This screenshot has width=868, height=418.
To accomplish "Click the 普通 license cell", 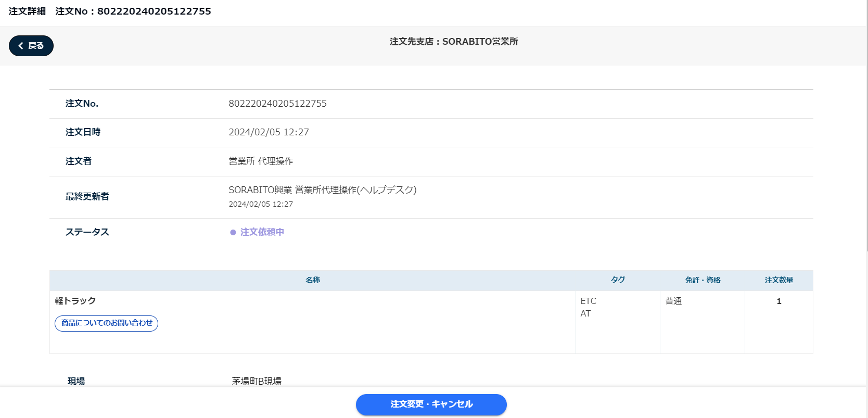I will (673, 301).
